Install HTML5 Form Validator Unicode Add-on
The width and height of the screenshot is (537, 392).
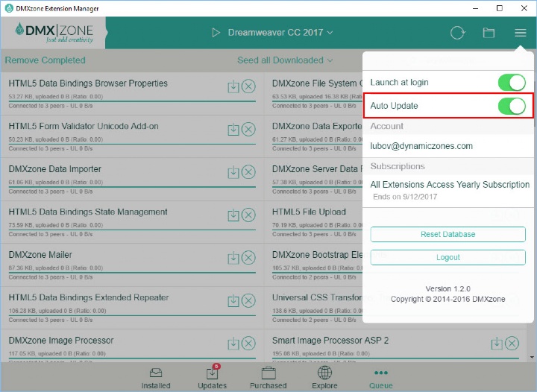coord(233,129)
